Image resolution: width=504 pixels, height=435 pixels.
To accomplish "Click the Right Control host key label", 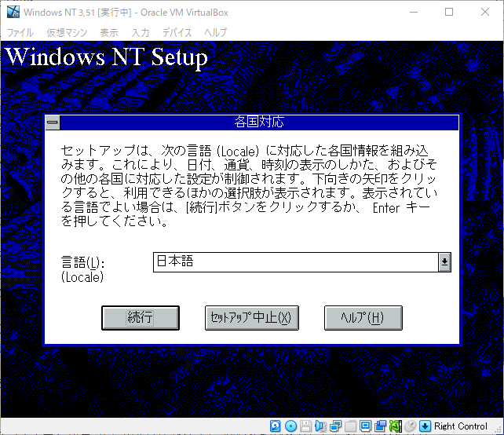I will 461,426.
